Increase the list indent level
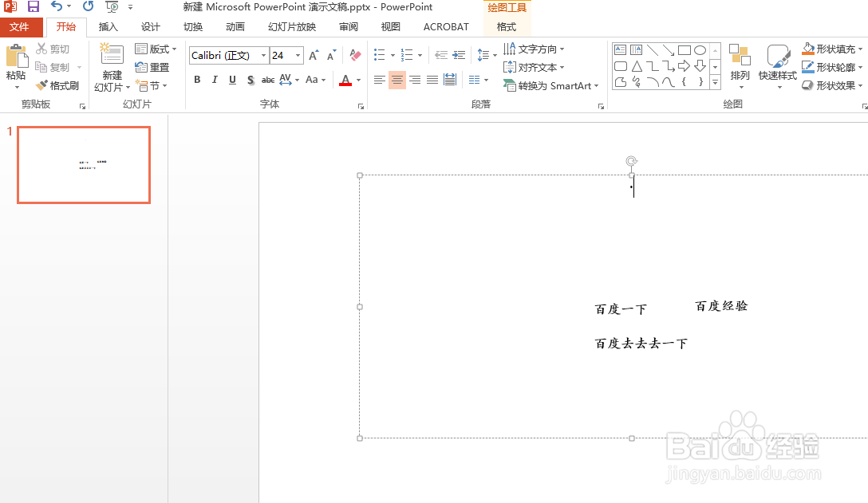 point(459,55)
